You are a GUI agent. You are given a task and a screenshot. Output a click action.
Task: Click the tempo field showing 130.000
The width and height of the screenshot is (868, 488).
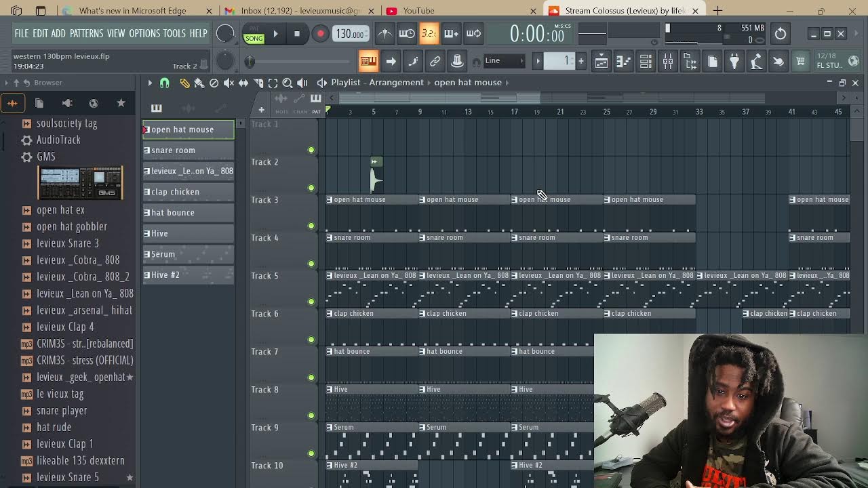point(351,34)
